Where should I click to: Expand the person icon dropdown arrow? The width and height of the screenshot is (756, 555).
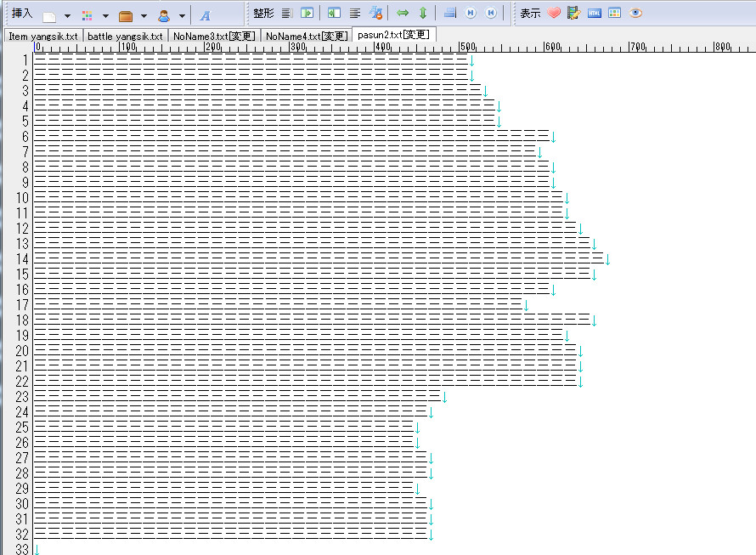(x=182, y=15)
